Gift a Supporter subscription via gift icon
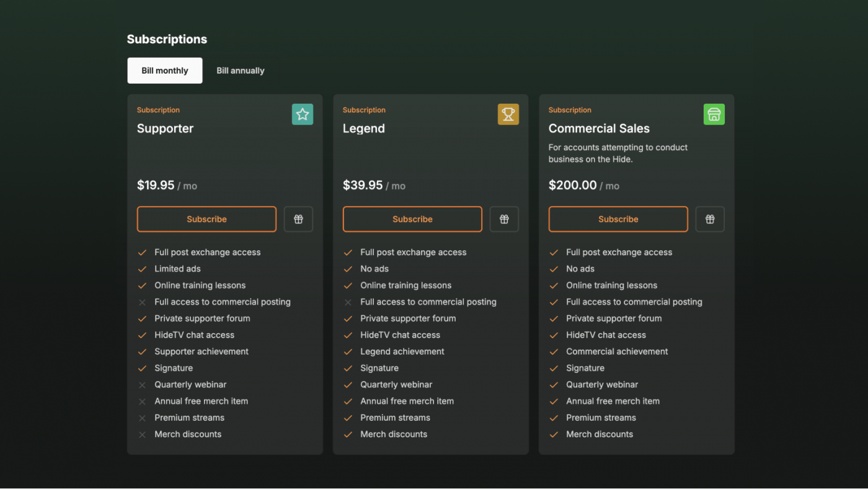This screenshot has width=868, height=489. pyautogui.click(x=298, y=219)
